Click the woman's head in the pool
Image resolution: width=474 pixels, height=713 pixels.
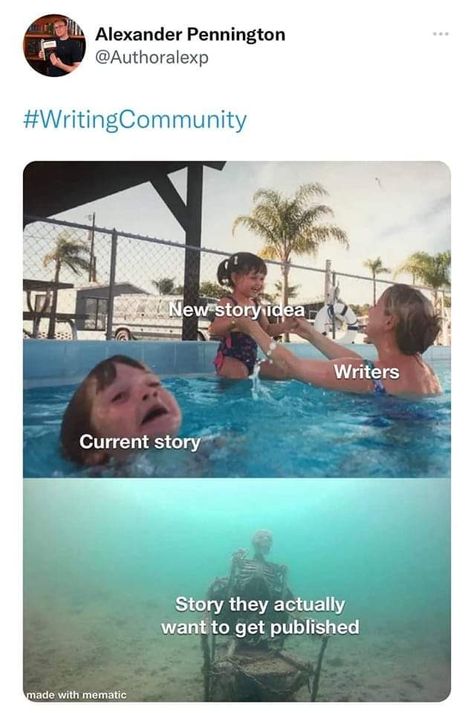pos(403,318)
